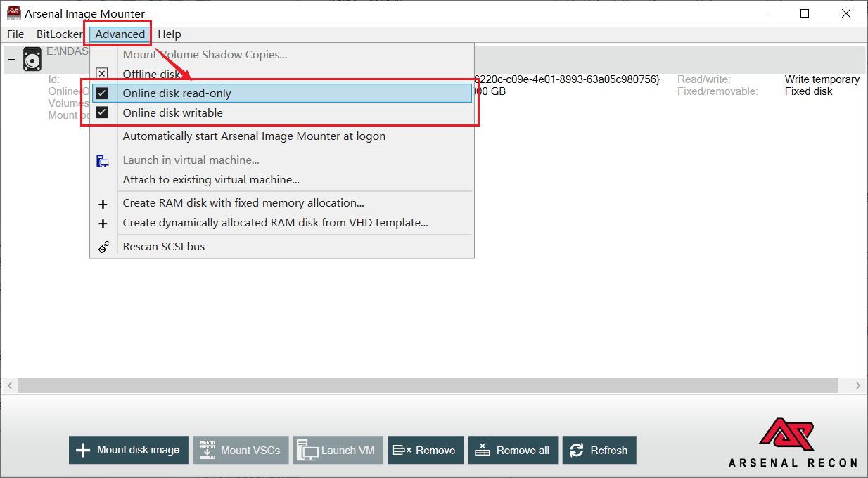
Task: Click the virtual machine icon beside Launch in virtual machine
Action: pos(103,160)
